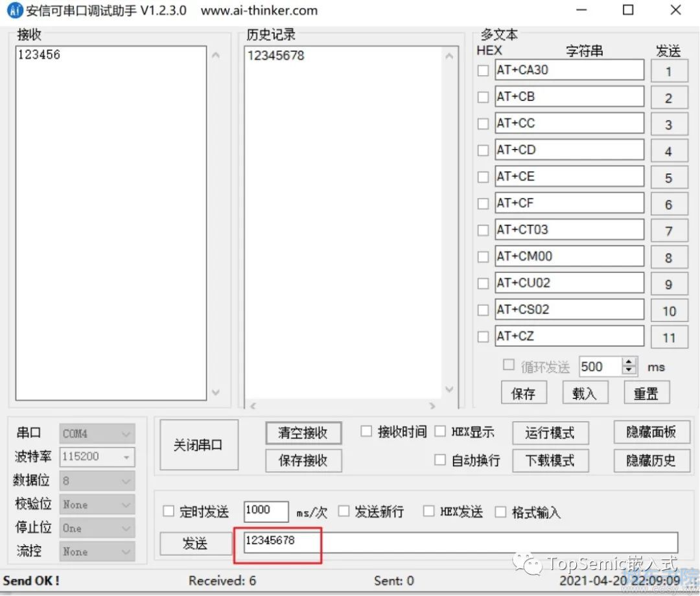
Task: Click the 载入 load button
Action: pos(585,393)
